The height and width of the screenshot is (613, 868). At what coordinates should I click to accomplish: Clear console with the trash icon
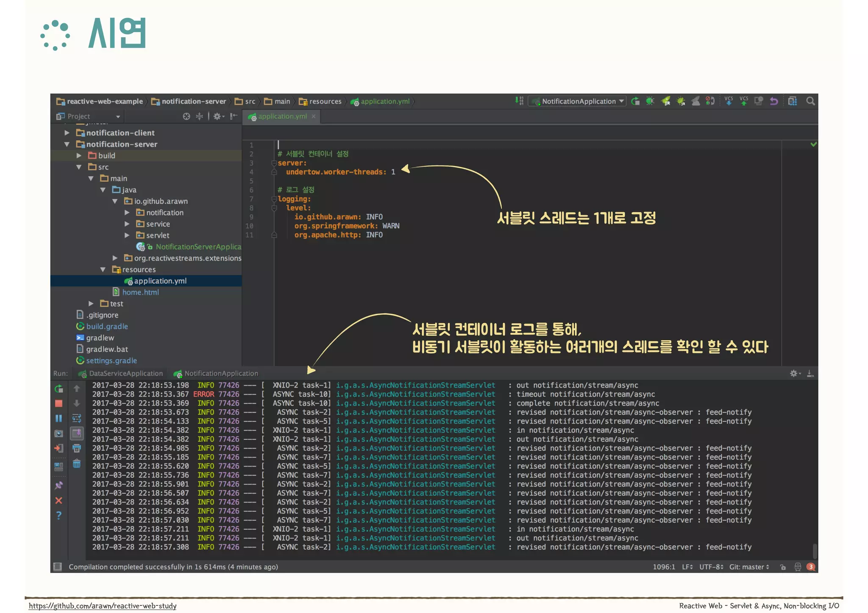coord(77,463)
